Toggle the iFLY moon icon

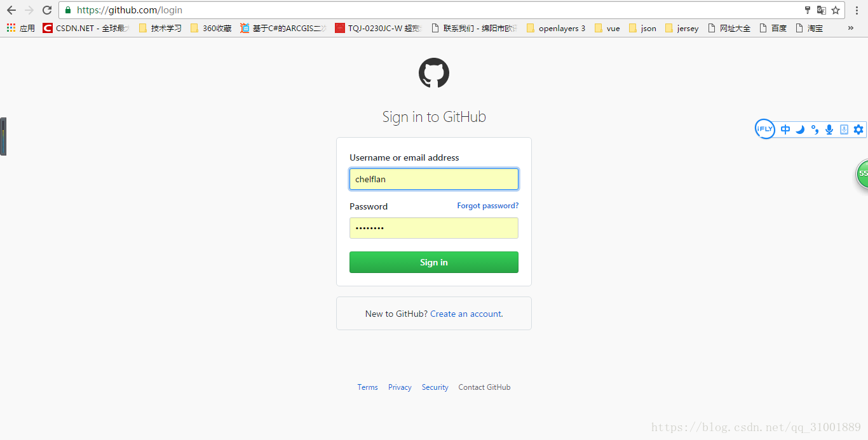(x=800, y=130)
